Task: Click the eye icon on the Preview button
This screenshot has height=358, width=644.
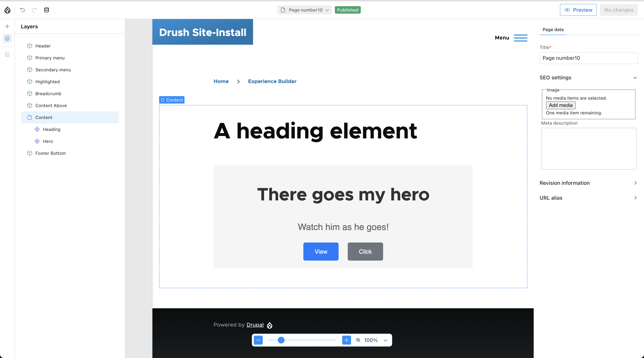Action: click(x=567, y=10)
